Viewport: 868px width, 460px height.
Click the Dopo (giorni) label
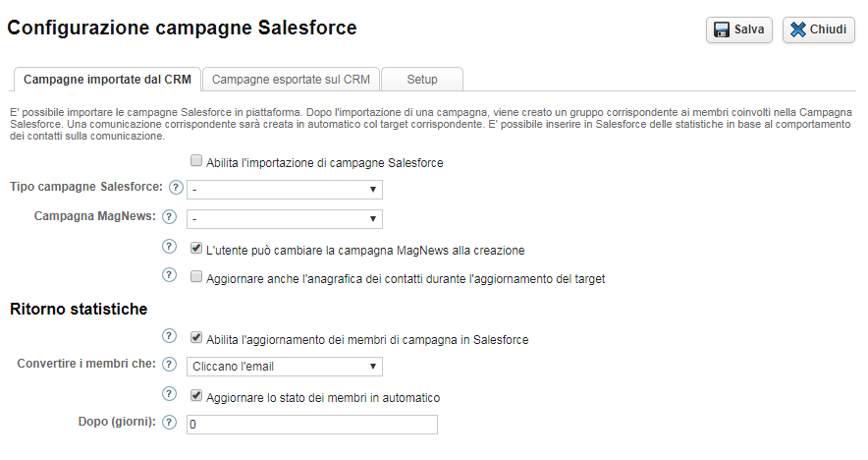point(117,422)
